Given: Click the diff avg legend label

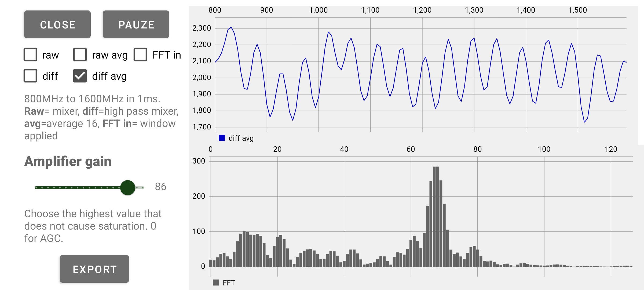Looking at the screenshot, I should click(241, 138).
